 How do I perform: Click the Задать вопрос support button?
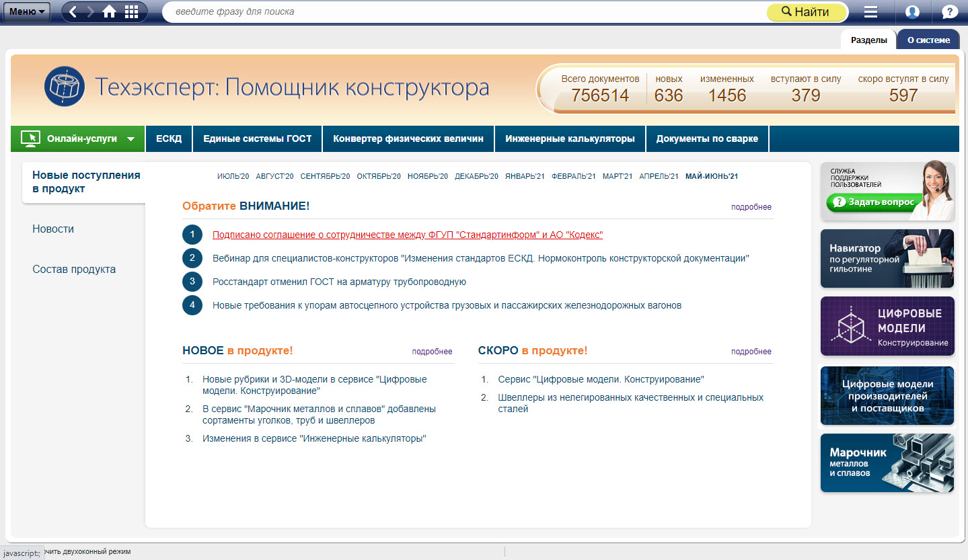[x=873, y=202]
